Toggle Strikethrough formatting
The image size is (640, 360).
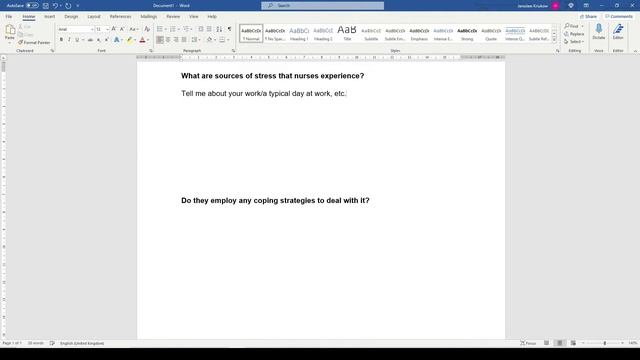pos(90,40)
